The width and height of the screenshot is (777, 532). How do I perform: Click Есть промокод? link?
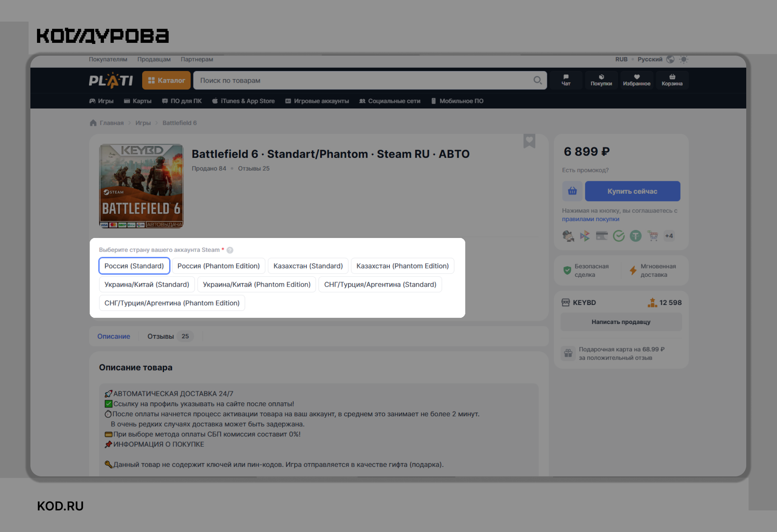585,170
